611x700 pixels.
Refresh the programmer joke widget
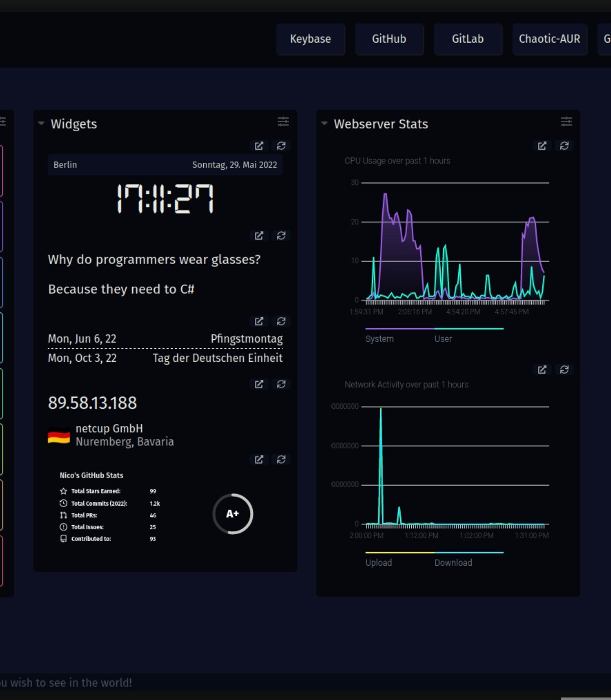click(x=281, y=236)
